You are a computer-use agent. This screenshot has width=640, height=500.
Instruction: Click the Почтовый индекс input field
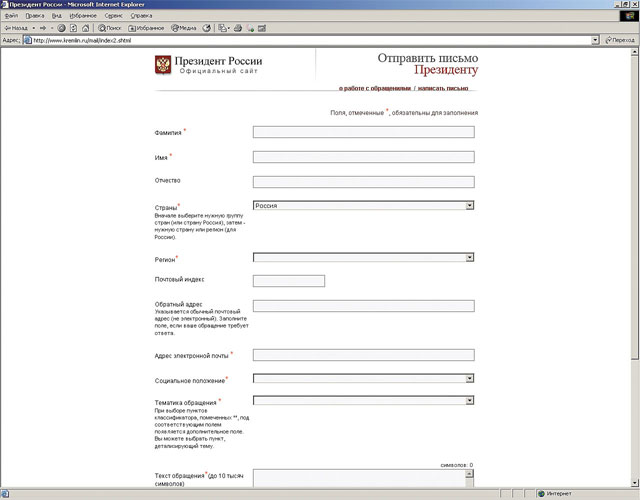click(x=289, y=281)
